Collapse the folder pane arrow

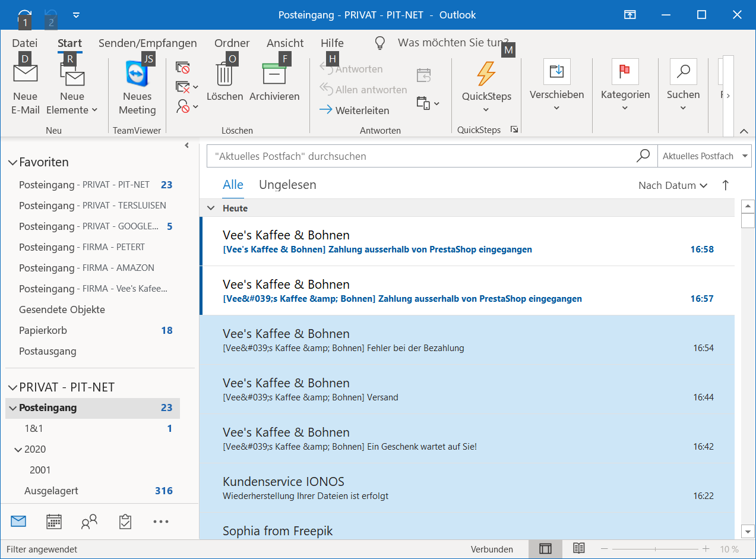(x=187, y=145)
